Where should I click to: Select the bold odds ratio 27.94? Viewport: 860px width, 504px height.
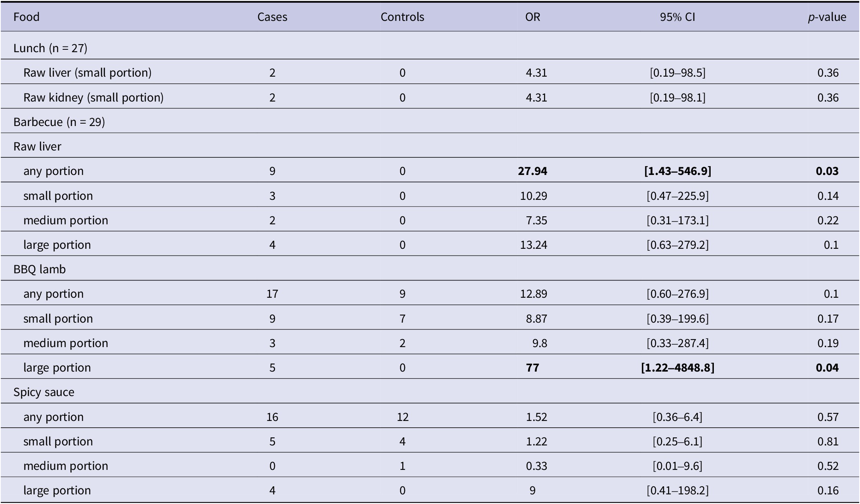pyautogui.click(x=532, y=171)
